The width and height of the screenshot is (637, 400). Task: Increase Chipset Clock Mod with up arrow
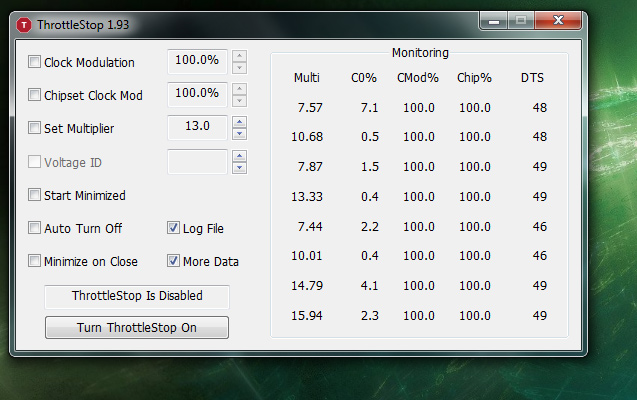point(239,89)
